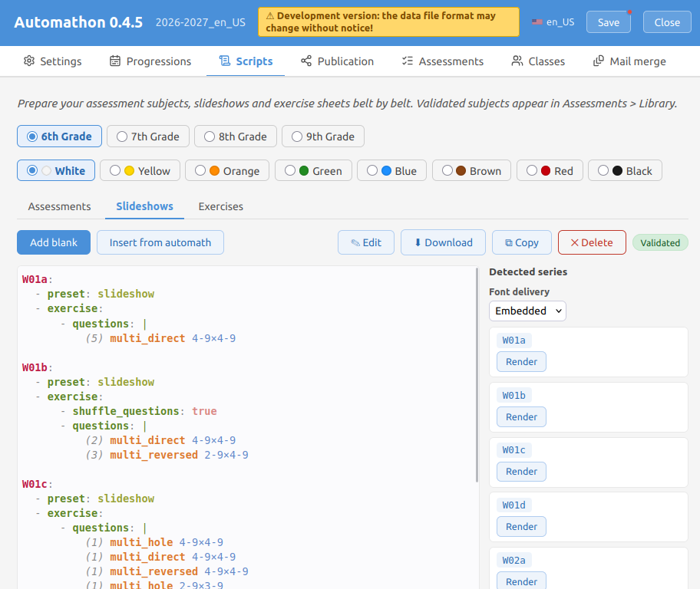This screenshot has height=589, width=700.
Task: Choose the Blue belt radio button
Action: click(x=372, y=170)
